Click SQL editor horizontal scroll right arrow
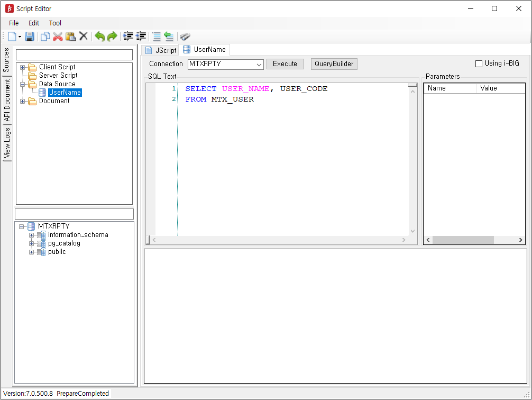532x400 pixels. click(403, 240)
